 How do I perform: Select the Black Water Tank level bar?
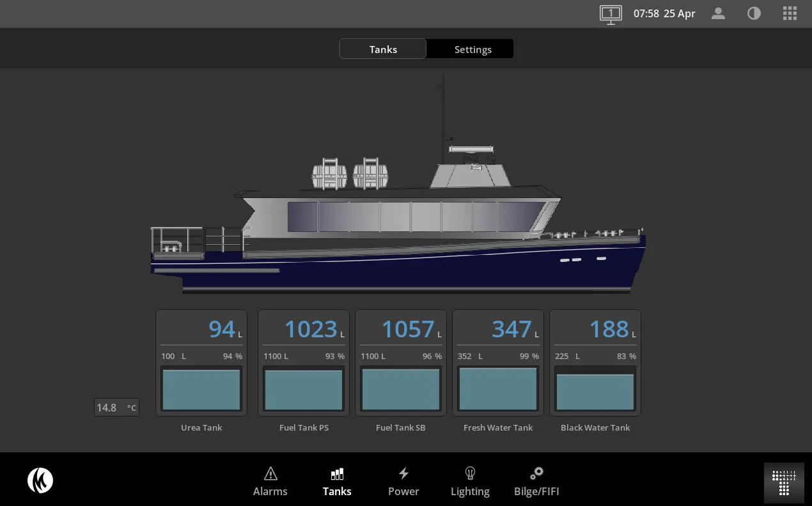(595, 388)
